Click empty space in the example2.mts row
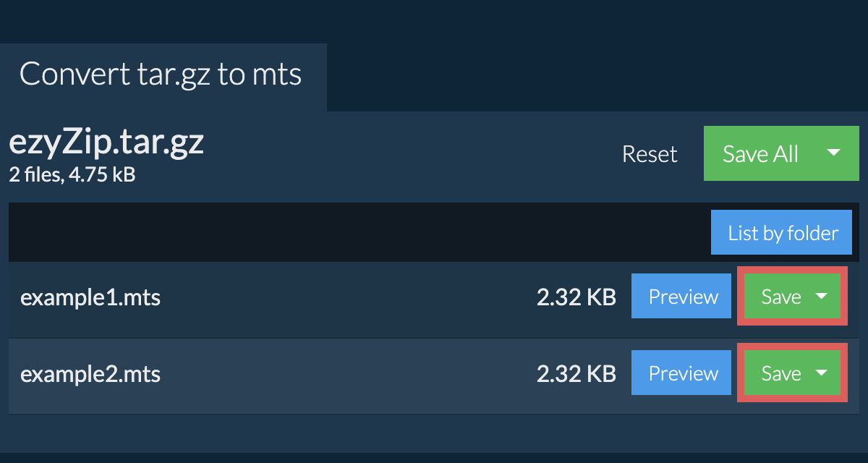This screenshot has height=463, width=868. (x=347, y=374)
